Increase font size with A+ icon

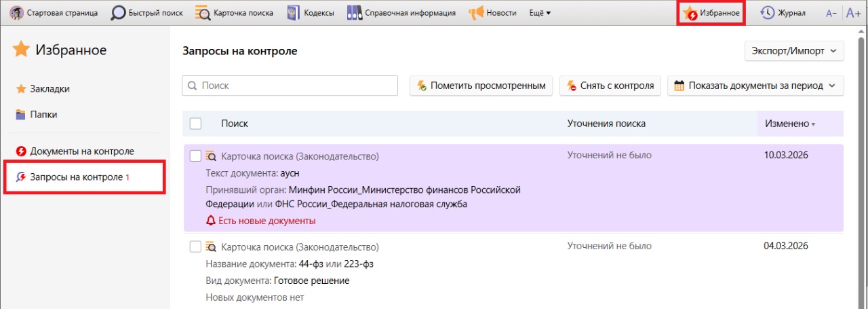point(852,13)
